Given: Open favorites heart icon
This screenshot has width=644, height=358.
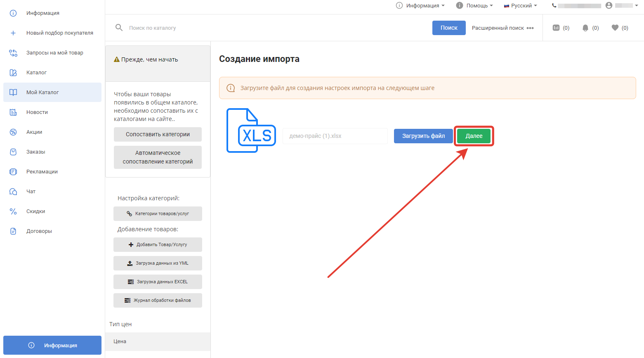Looking at the screenshot, I should tap(615, 28).
